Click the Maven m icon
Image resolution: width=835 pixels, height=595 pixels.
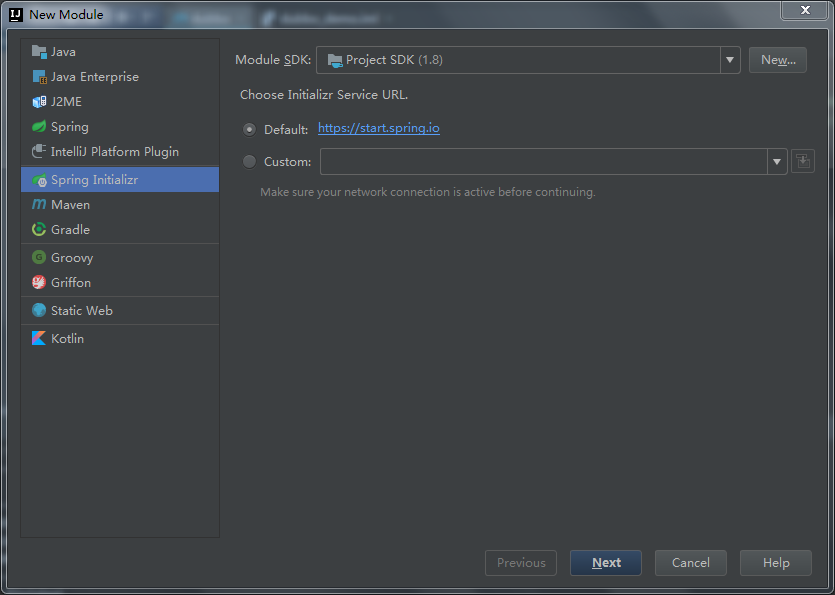click(39, 205)
